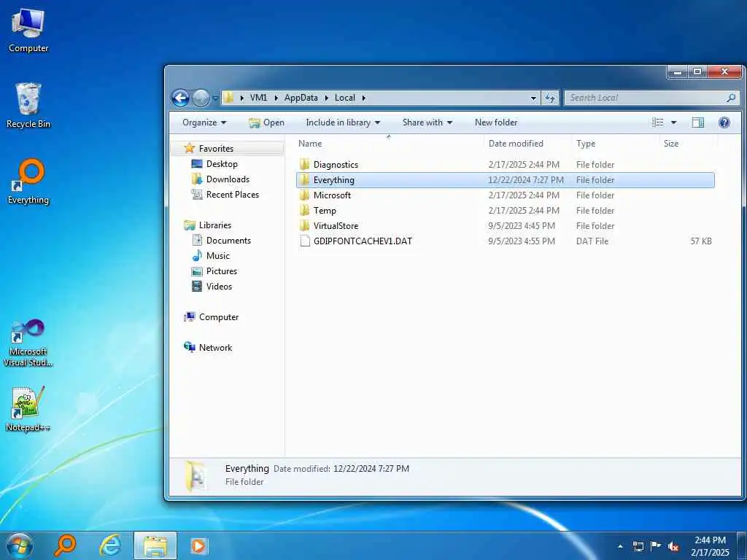This screenshot has width=747, height=560.
Task: Show hidden tray icons arrow
Action: pos(620,546)
